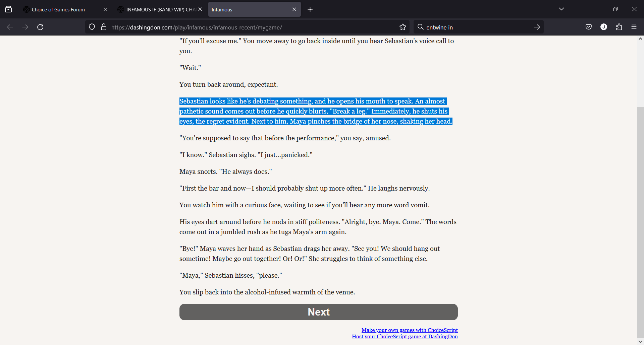Viewport: 644px width, 345px height.
Task: Expand the list all tabs dropdown
Action: [x=561, y=9]
